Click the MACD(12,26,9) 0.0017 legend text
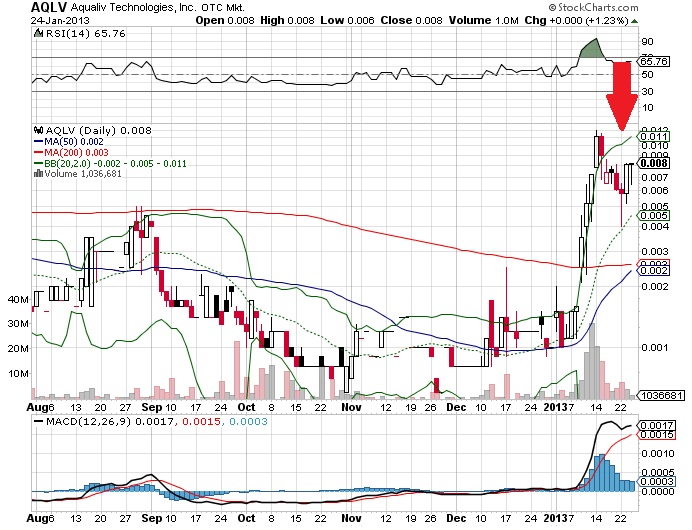 pos(110,422)
